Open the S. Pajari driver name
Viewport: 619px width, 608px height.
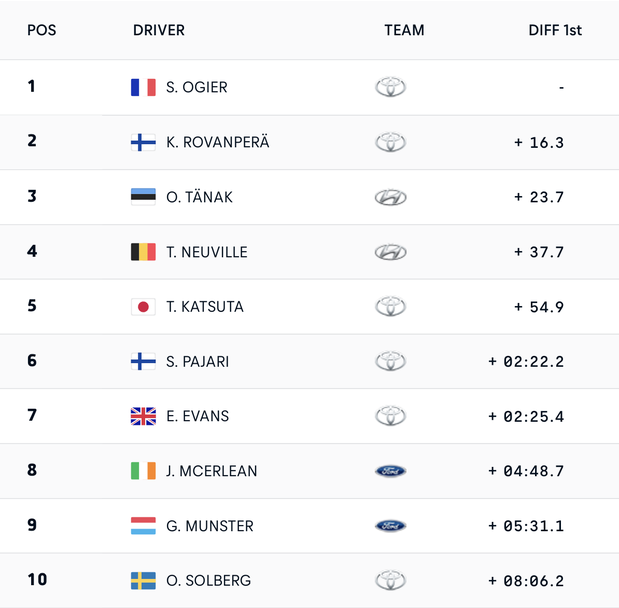pyautogui.click(x=197, y=361)
